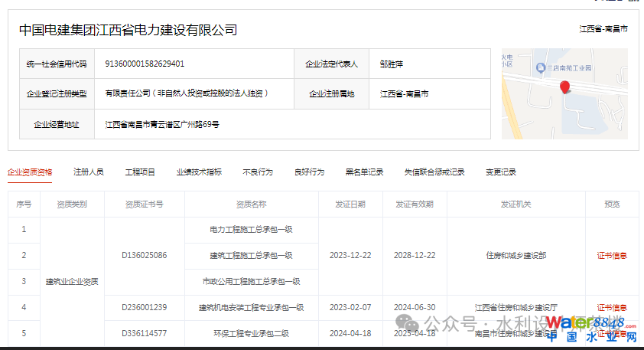Switch to 失信联合惩戒记录 tab
Screen dimensions: 644x350
(434, 172)
